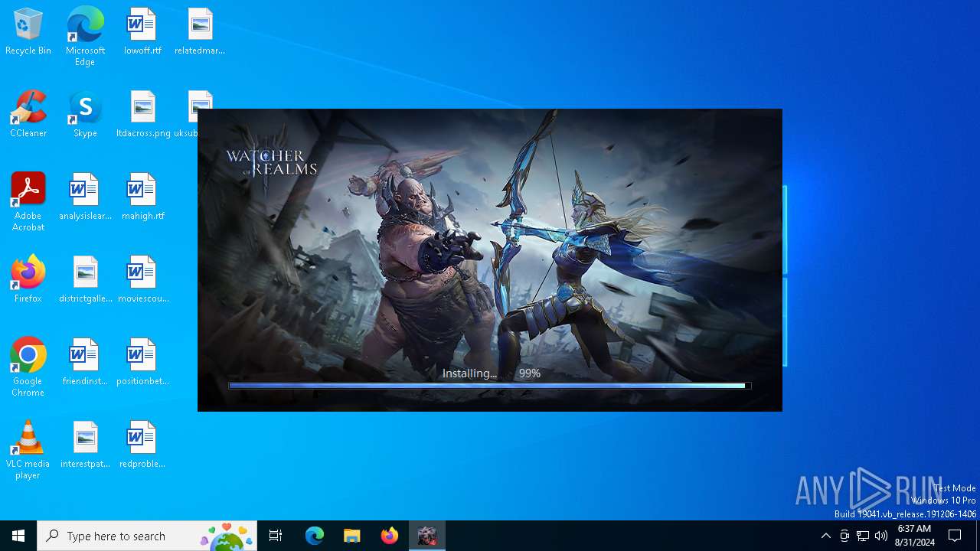Select the friendinst... Word document icon
980x551 pixels.
85,363
